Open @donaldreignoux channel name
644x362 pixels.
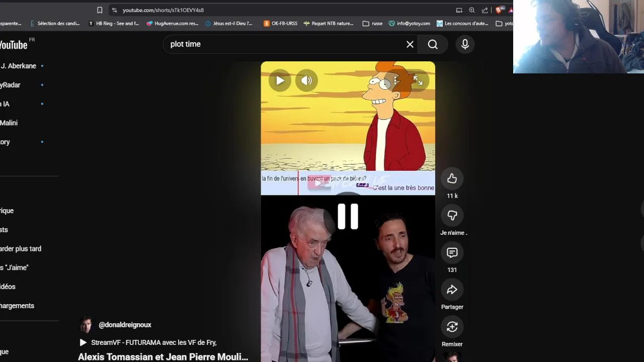pyautogui.click(x=125, y=325)
